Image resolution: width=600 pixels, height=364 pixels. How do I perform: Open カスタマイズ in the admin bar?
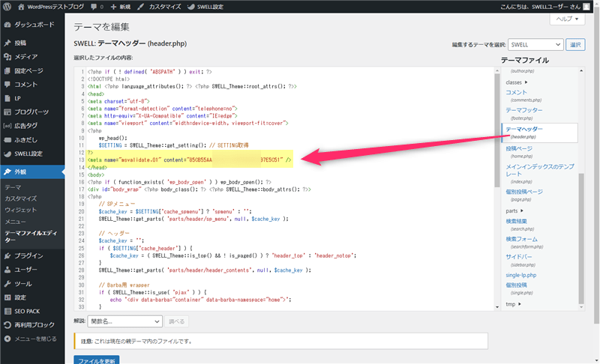tap(164, 7)
